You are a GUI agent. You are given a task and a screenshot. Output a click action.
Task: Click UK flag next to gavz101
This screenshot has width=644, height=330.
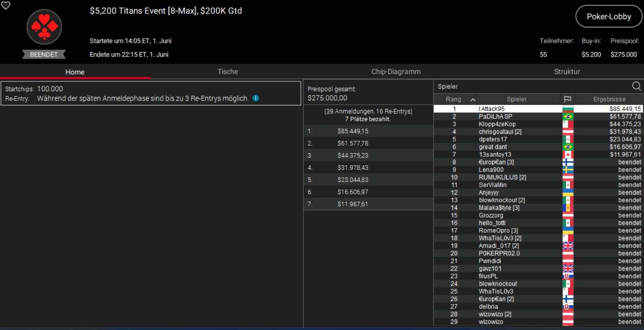(x=568, y=269)
